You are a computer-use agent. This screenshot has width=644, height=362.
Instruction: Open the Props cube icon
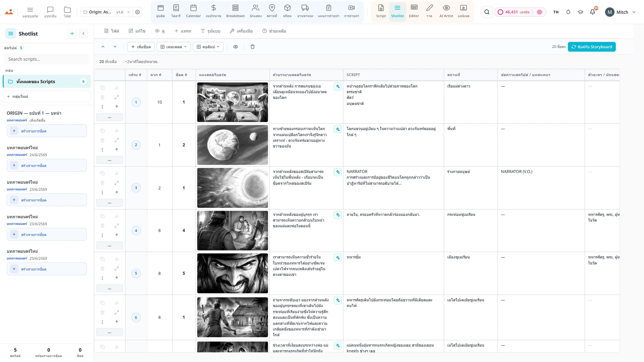287,12
